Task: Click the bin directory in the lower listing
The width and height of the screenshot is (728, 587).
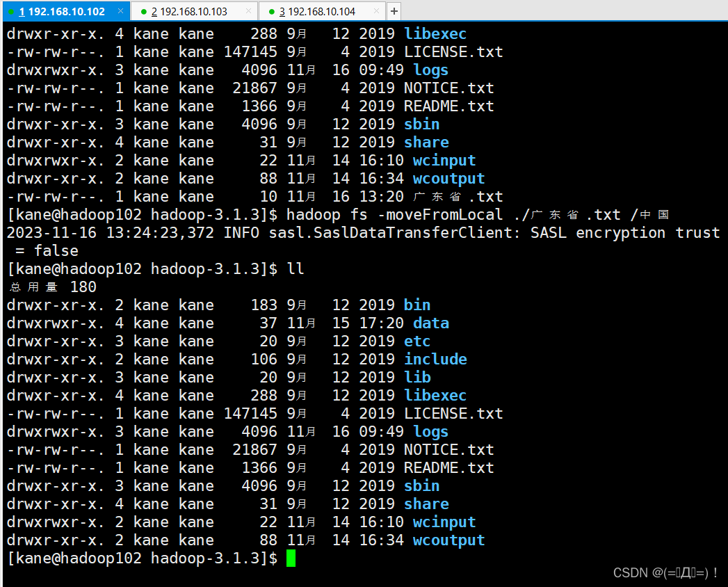Action: [417, 305]
